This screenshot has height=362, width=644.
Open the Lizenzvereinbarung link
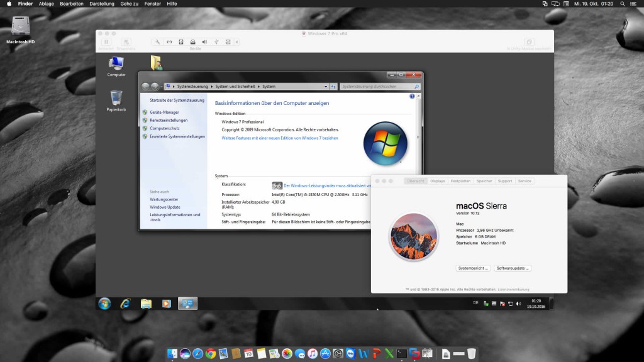pyautogui.click(x=513, y=289)
